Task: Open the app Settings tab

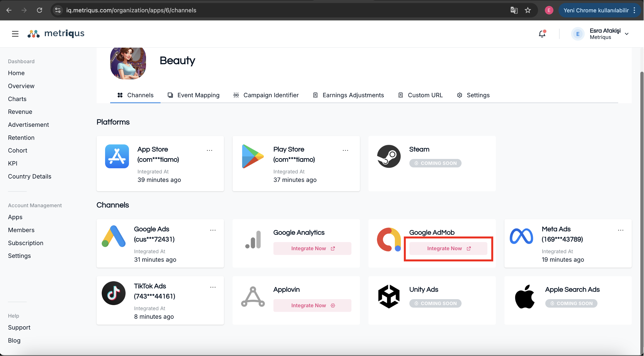Action: [473, 95]
